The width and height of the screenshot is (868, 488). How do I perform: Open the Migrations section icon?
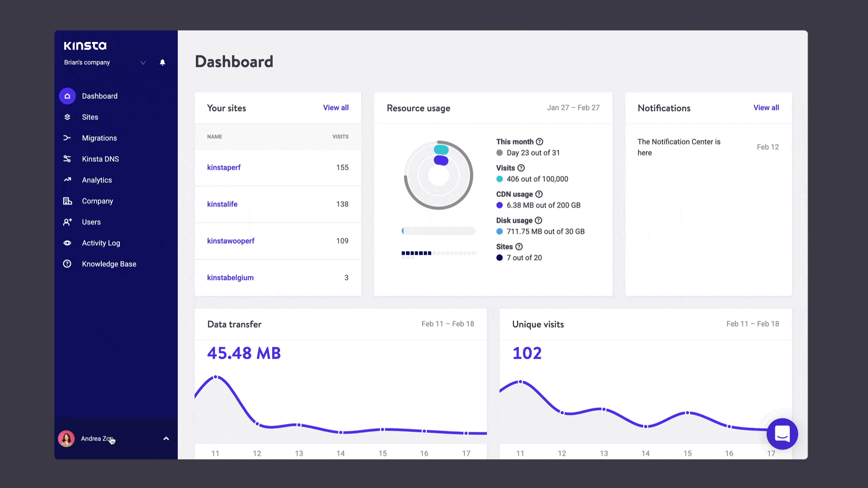click(x=67, y=138)
